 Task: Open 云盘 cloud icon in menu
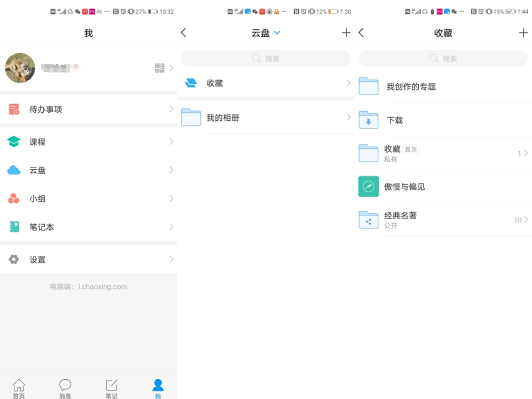(x=14, y=170)
